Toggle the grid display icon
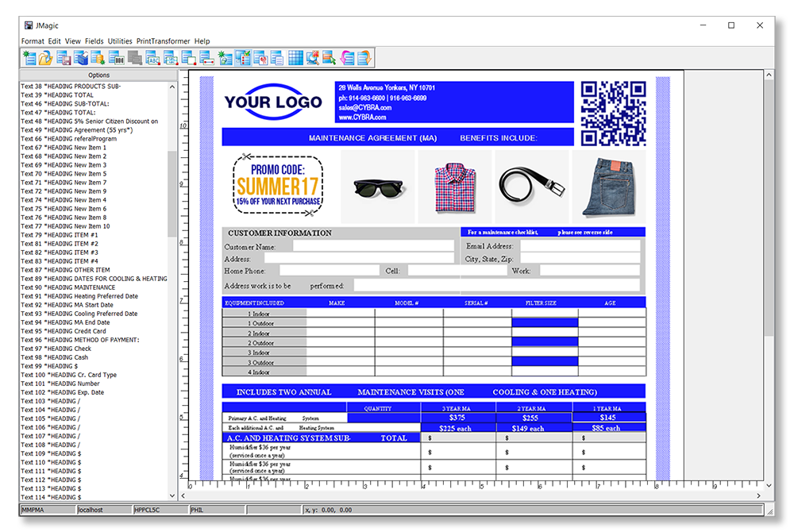The height and width of the screenshot is (532, 794). (x=295, y=59)
